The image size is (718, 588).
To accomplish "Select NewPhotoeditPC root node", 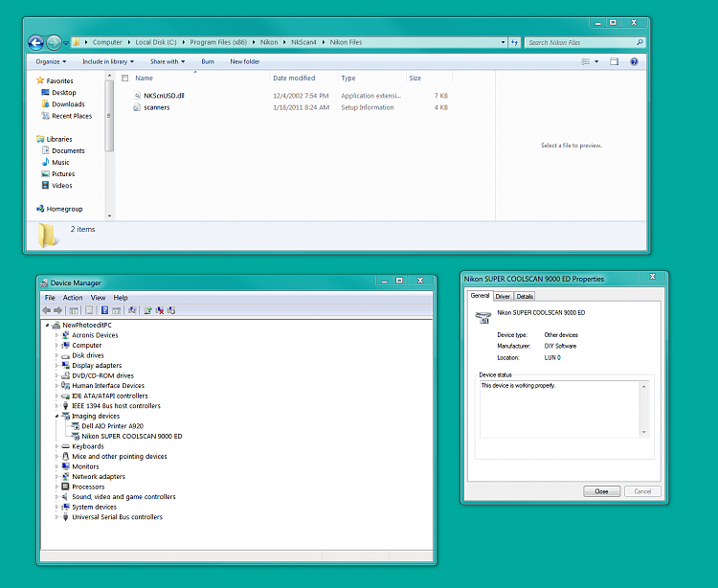I will point(87,326).
